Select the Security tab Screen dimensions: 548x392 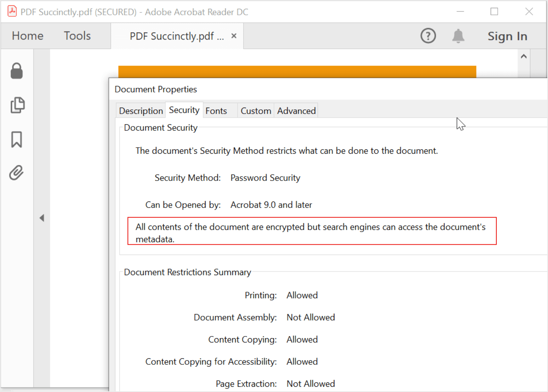point(184,110)
